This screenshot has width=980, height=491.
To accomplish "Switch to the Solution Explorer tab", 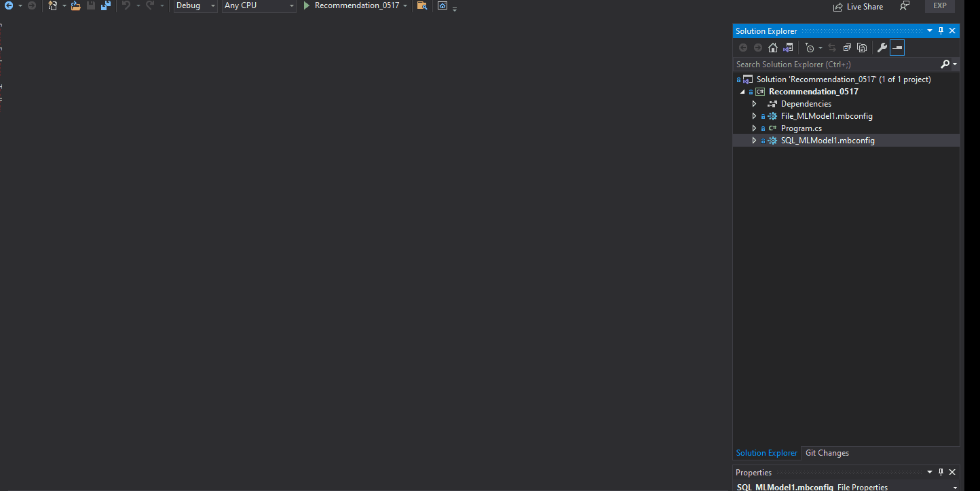I will (x=767, y=453).
